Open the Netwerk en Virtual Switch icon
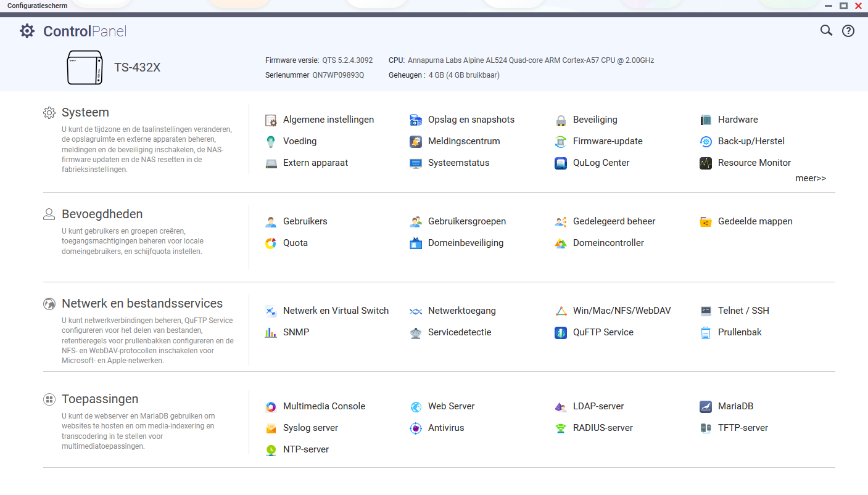This screenshot has height=495, width=868. click(x=271, y=311)
